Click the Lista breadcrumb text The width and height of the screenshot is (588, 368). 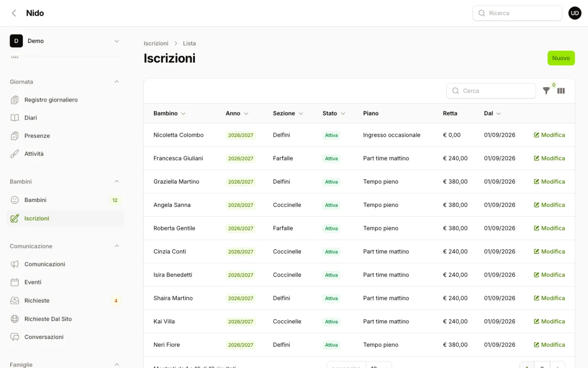coord(189,43)
